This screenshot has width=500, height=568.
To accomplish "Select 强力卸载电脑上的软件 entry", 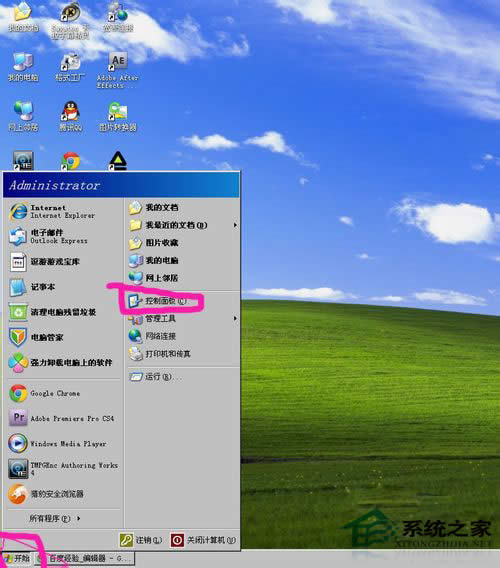I will [x=63, y=362].
